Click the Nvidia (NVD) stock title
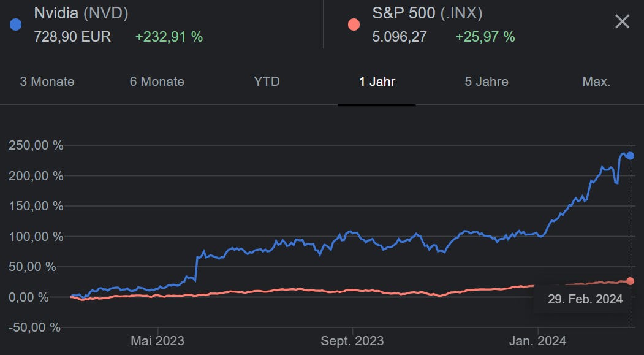The image size is (644, 355). point(81,13)
